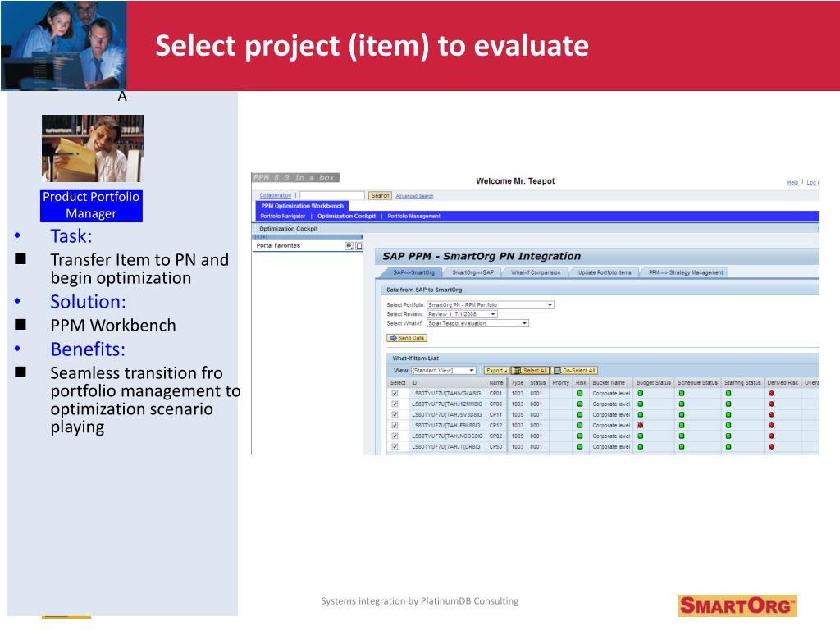
Task: Go to Portfolio Navigator menu item
Action: 283,217
